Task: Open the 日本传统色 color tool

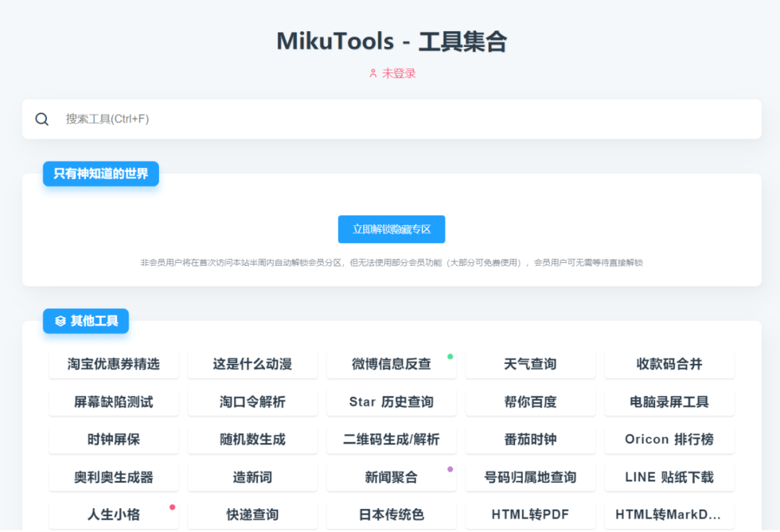Action: click(391, 515)
